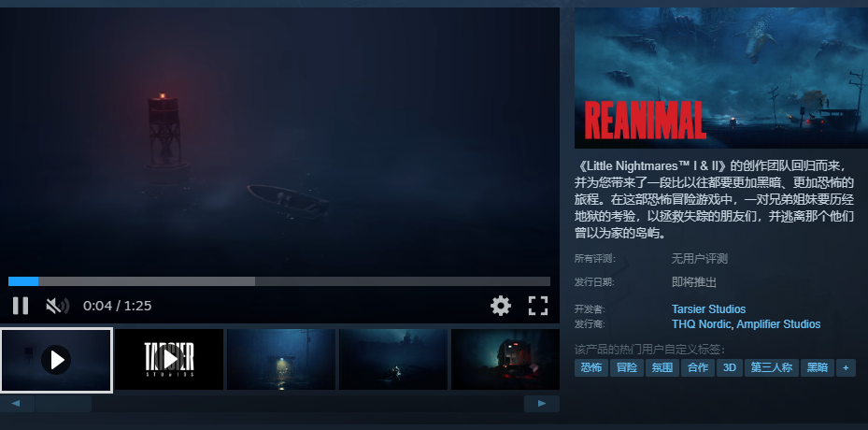Open the lit doorway screenshot thumbnail
The width and height of the screenshot is (868, 430).
point(281,360)
